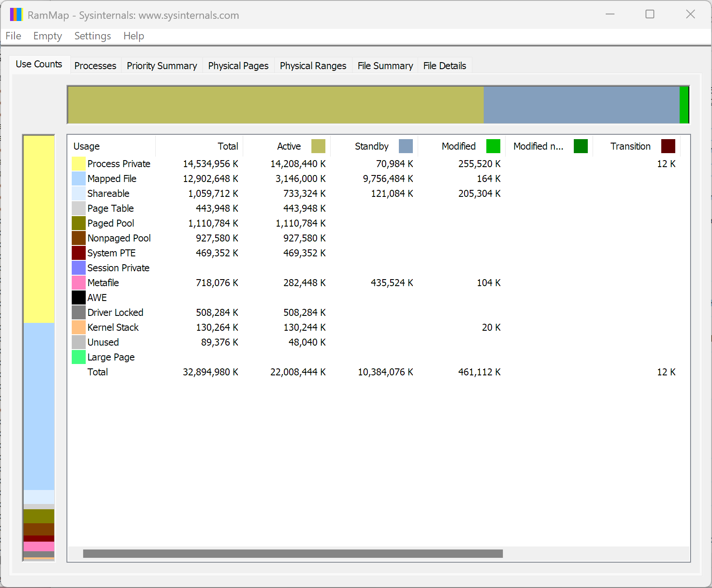Click the pink Metafile swatch
712x588 pixels.
79,283
